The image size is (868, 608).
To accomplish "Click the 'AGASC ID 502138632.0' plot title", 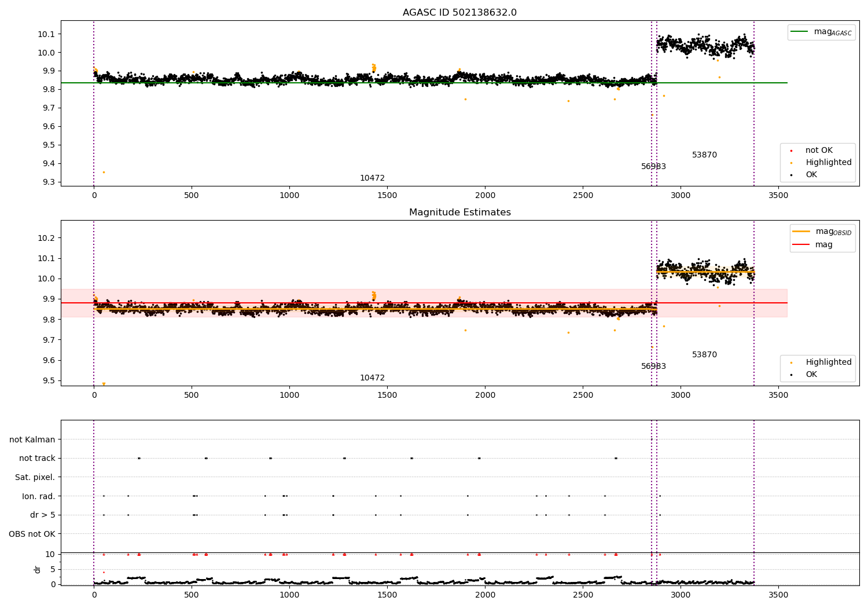I will (x=459, y=13).
